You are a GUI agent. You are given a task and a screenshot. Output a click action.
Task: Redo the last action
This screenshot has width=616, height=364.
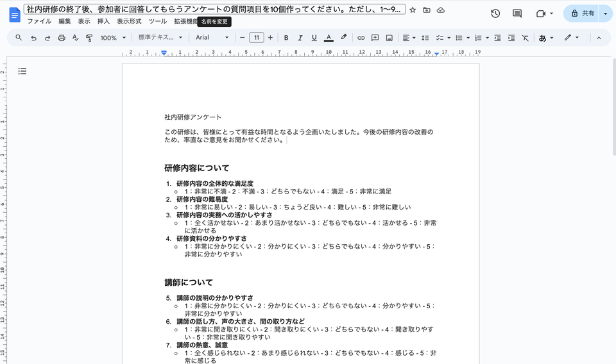click(x=47, y=38)
